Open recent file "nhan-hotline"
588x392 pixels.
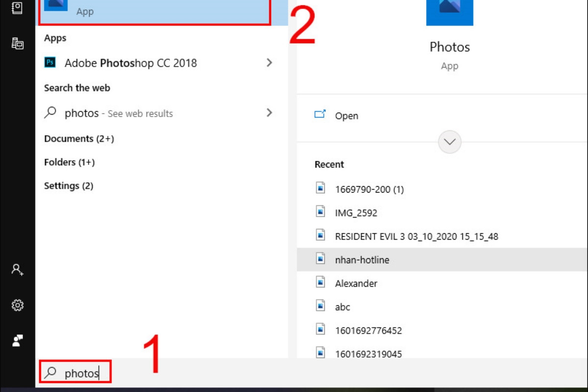442,260
